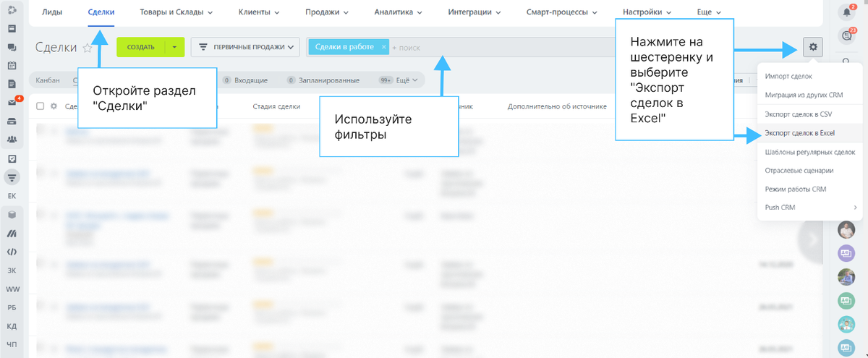Add Сделки to favorites with the star icon
868x358 pixels.
click(x=88, y=48)
